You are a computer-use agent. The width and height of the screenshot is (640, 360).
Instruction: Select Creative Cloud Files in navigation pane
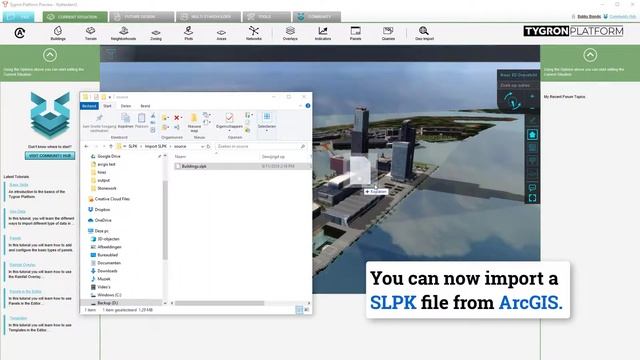112,199
